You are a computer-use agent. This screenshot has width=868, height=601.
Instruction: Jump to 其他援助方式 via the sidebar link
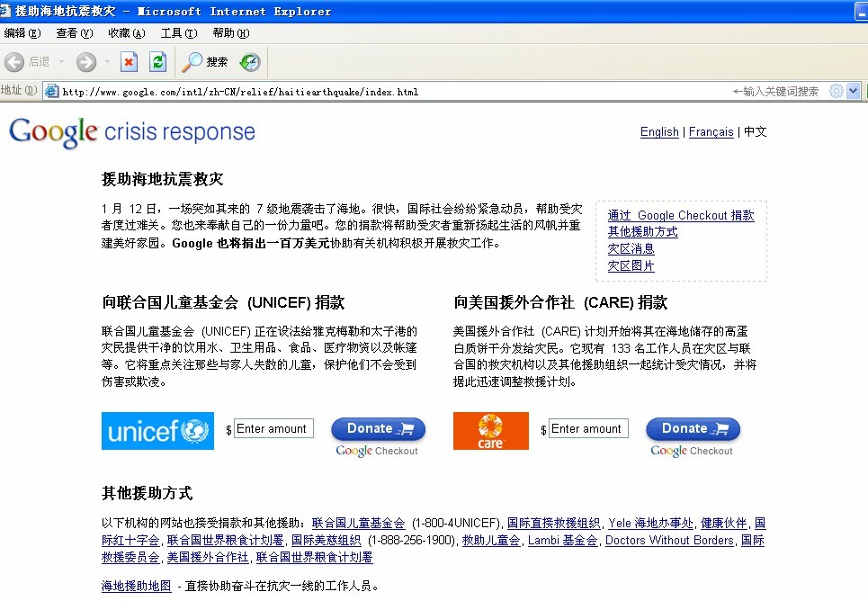643,231
